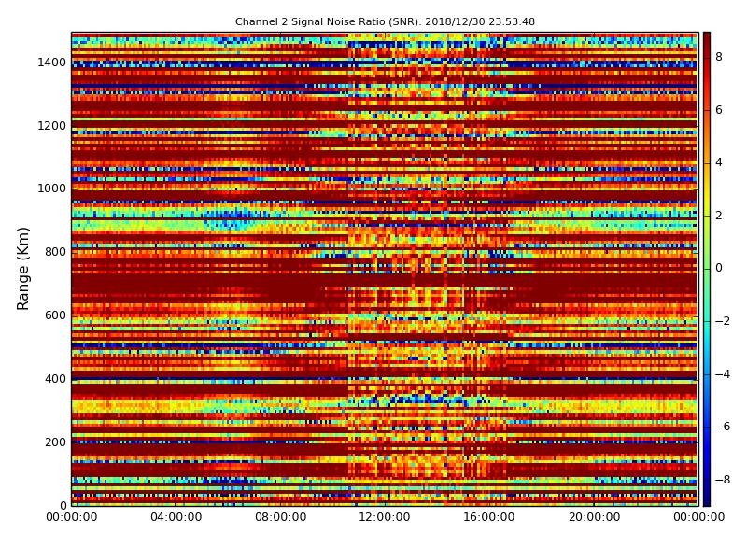Click the green zero level on the colorbar
747x560 pixels.
(707, 269)
